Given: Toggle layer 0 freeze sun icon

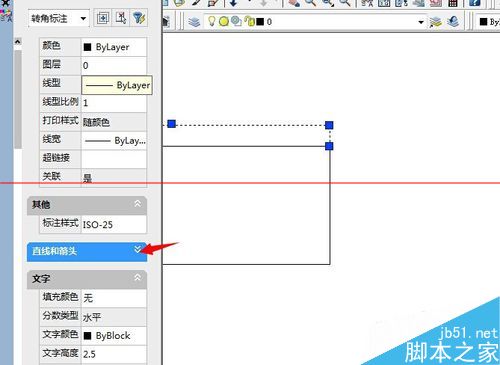Looking at the screenshot, I should [x=224, y=22].
